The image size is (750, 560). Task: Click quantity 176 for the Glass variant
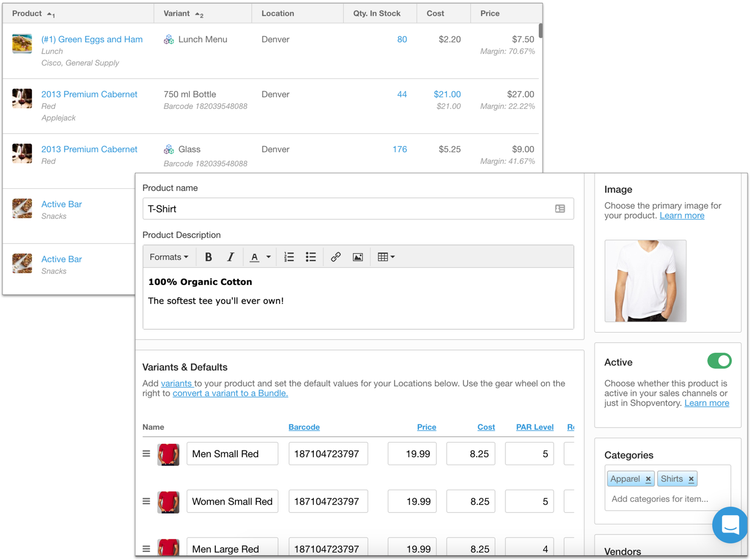399,149
